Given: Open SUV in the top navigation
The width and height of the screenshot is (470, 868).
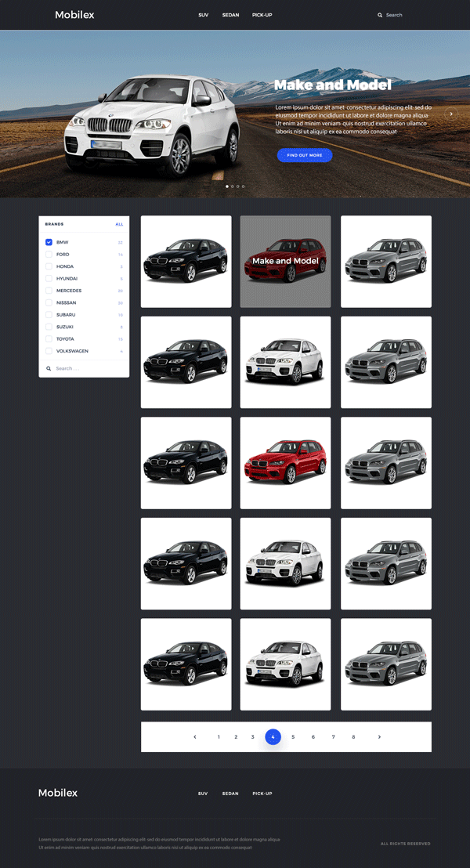Looking at the screenshot, I should (203, 15).
